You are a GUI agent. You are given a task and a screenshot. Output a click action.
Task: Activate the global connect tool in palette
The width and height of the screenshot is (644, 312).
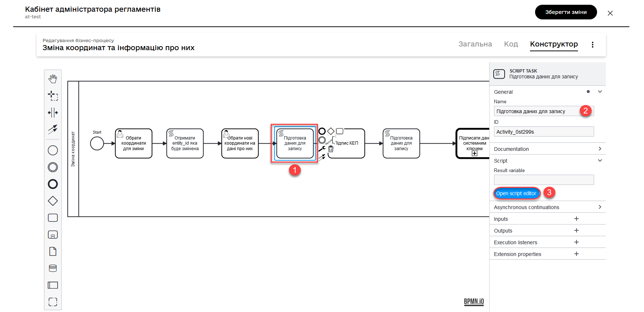(53, 129)
